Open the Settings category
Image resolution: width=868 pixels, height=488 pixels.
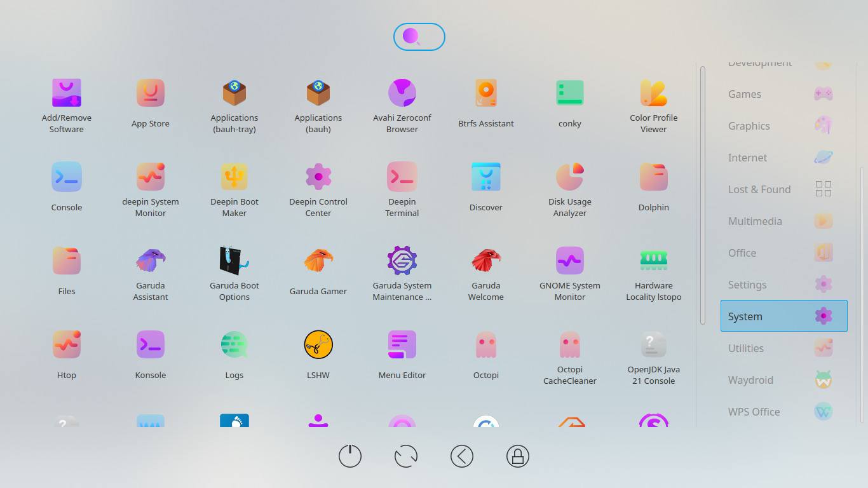pos(784,285)
